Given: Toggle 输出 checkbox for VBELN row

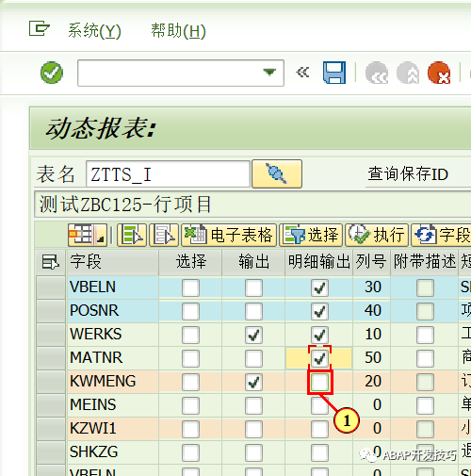Looking at the screenshot, I should [x=253, y=287].
